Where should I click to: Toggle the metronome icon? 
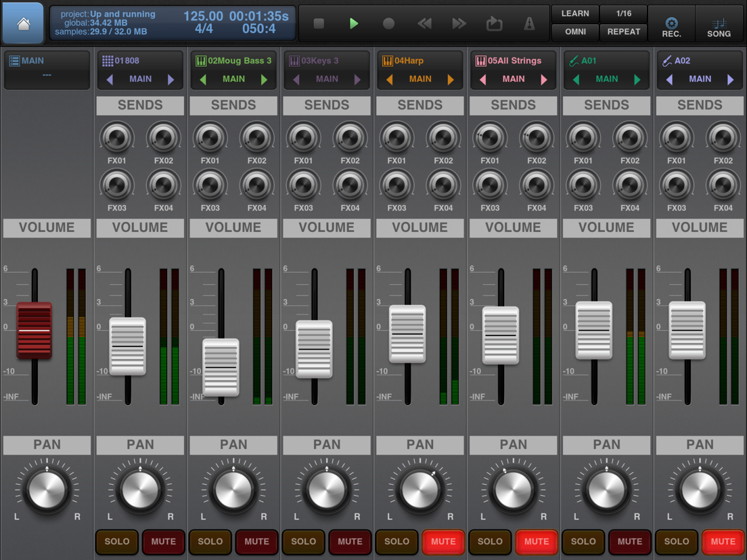pyautogui.click(x=529, y=23)
